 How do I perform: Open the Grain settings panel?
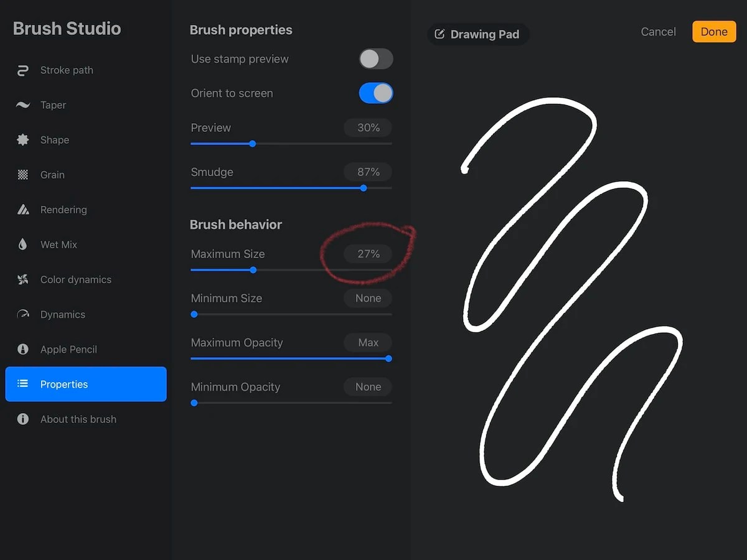[x=22, y=174]
